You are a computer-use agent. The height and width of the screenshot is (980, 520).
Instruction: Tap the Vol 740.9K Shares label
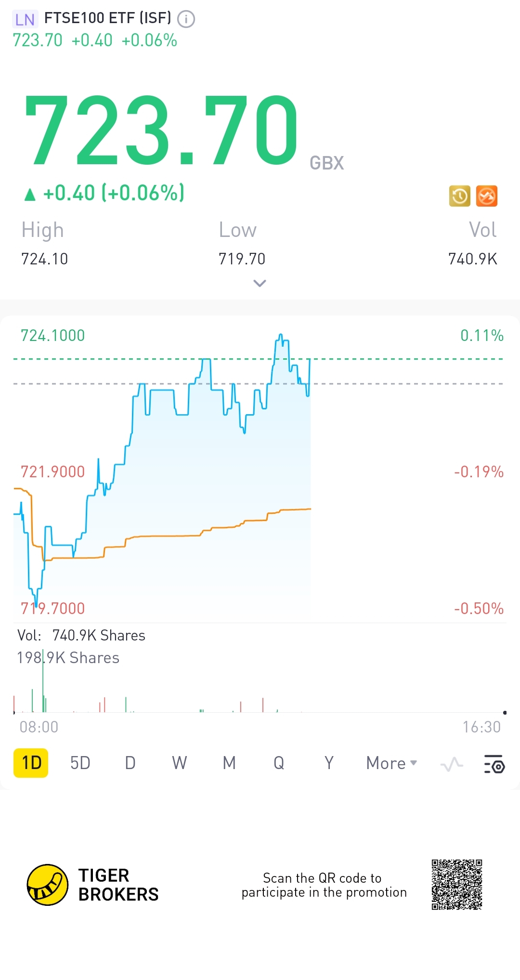pos(81,636)
